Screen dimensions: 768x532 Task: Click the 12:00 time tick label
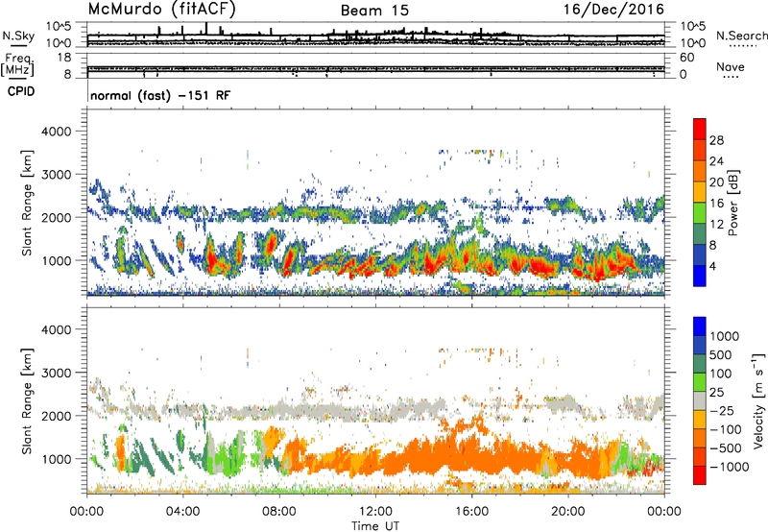click(375, 512)
